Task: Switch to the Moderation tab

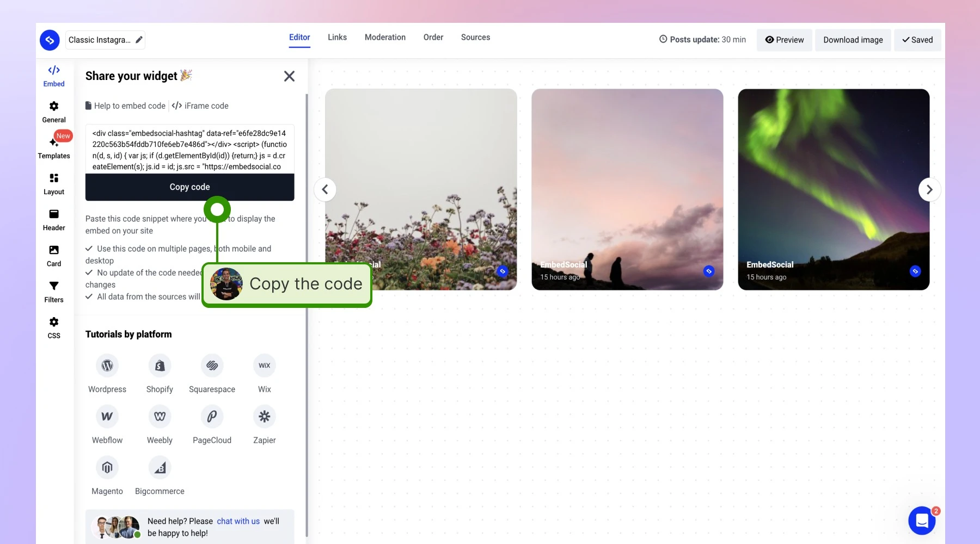Action: pos(385,38)
